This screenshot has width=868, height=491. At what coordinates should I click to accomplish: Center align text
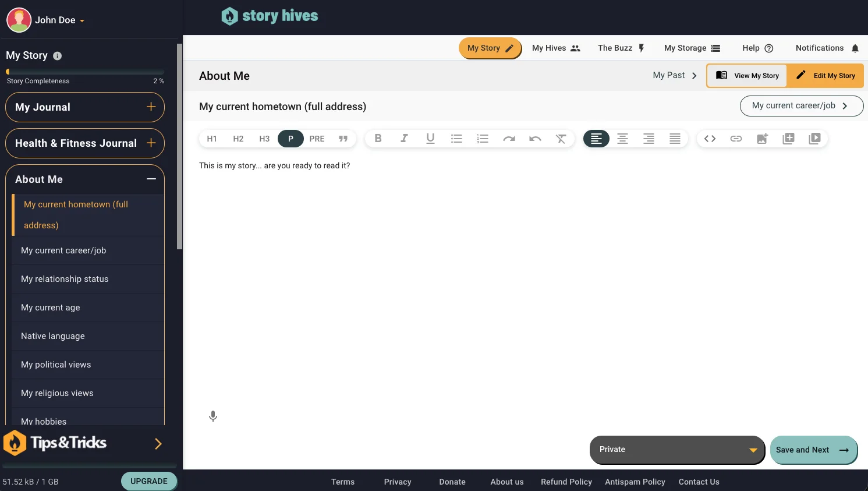click(x=622, y=139)
